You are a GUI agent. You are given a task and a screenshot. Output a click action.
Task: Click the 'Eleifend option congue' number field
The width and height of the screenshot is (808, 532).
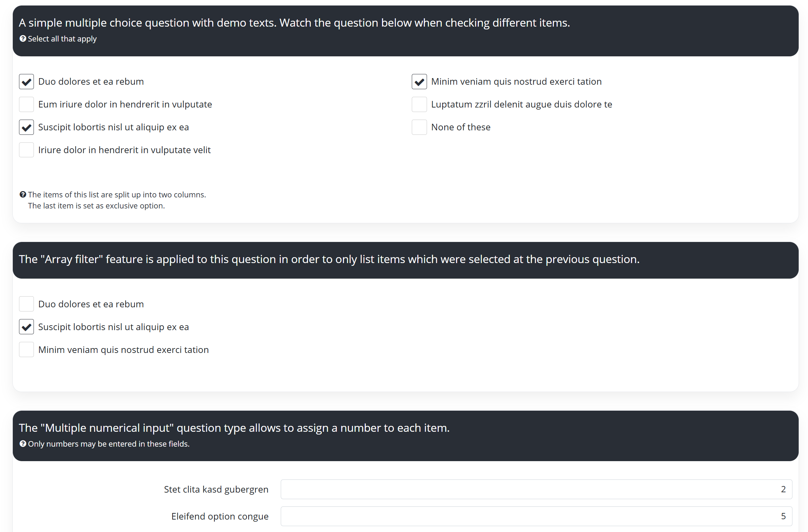coord(536,516)
